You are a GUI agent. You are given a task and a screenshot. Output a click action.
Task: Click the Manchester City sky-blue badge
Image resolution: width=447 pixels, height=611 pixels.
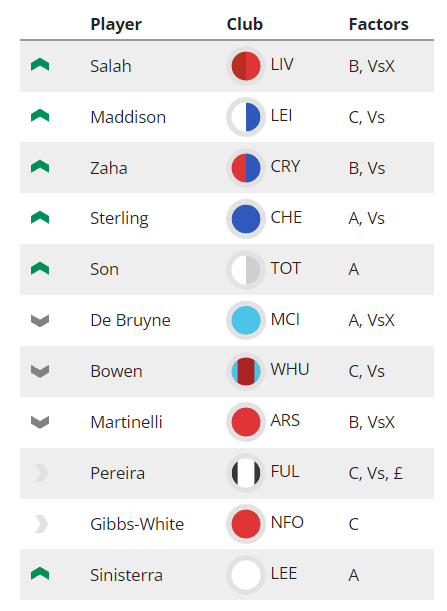pyautogui.click(x=246, y=320)
